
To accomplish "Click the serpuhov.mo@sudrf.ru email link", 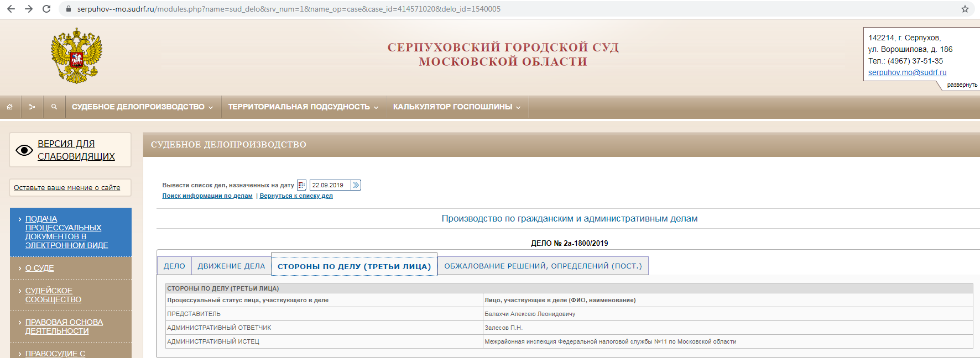I will click(x=908, y=72).
